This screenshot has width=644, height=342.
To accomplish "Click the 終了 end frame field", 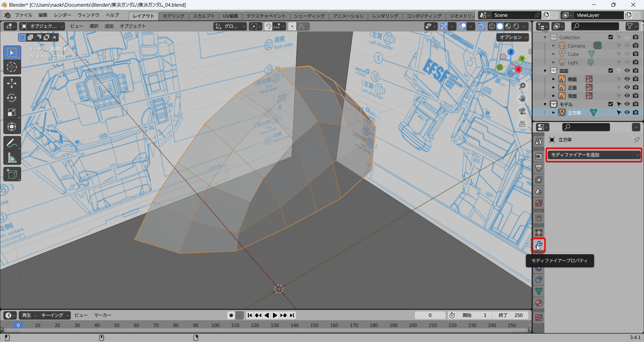I will [x=511, y=315].
